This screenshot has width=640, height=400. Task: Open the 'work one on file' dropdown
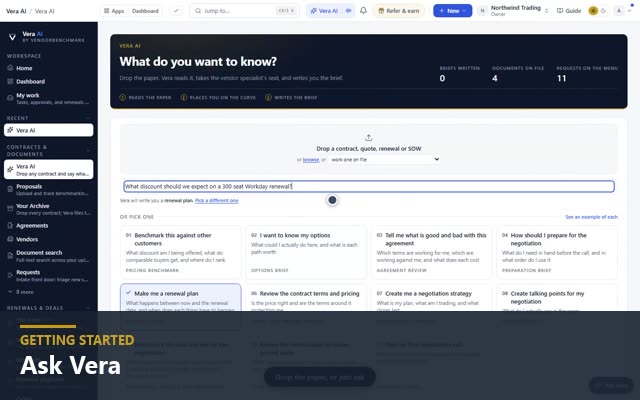(384, 160)
